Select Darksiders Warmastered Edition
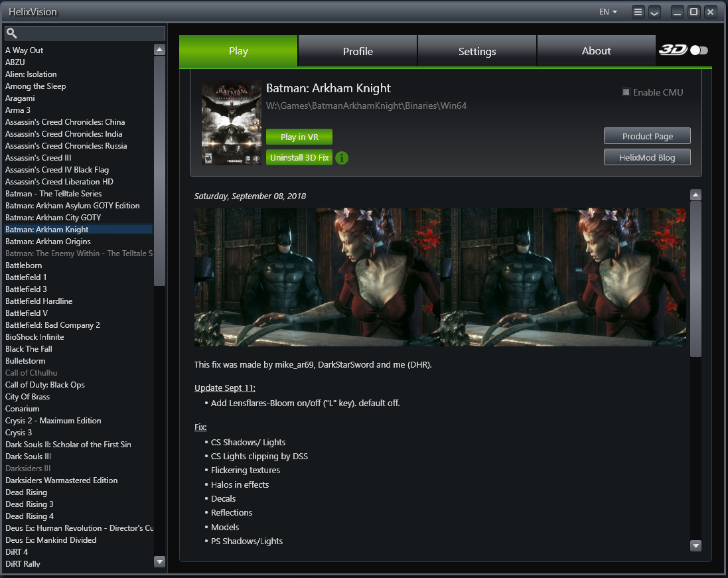728x578 pixels. pos(61,480)
